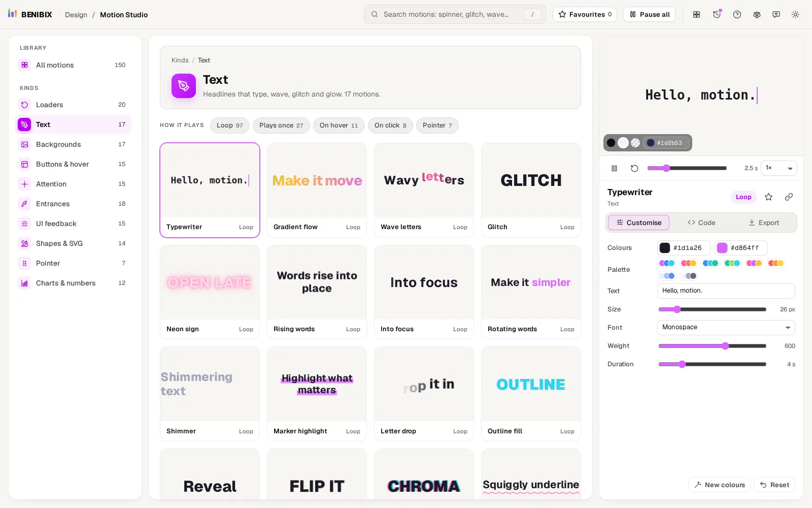
Task: Open Charts & numbers kind
Action: [74, 283]
